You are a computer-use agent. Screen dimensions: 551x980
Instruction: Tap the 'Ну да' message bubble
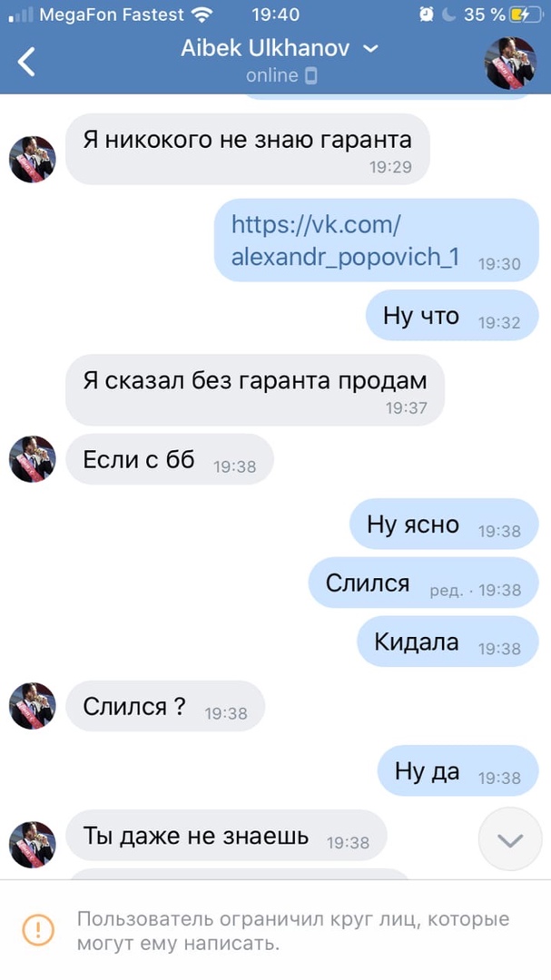[458, 771]
